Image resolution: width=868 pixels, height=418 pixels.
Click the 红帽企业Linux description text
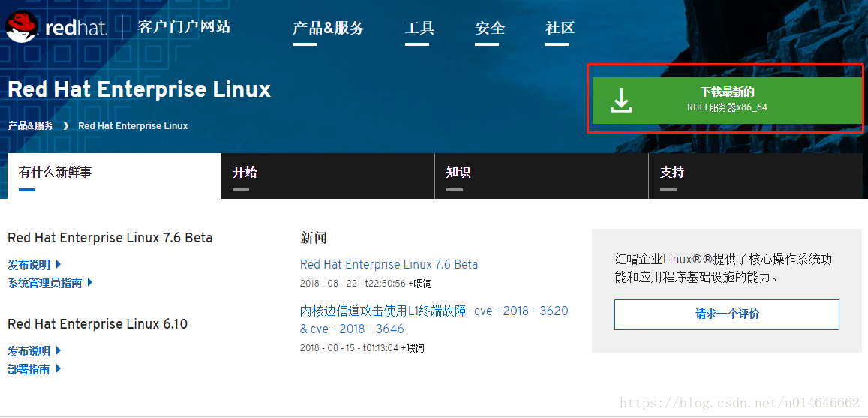click(723, 268)
